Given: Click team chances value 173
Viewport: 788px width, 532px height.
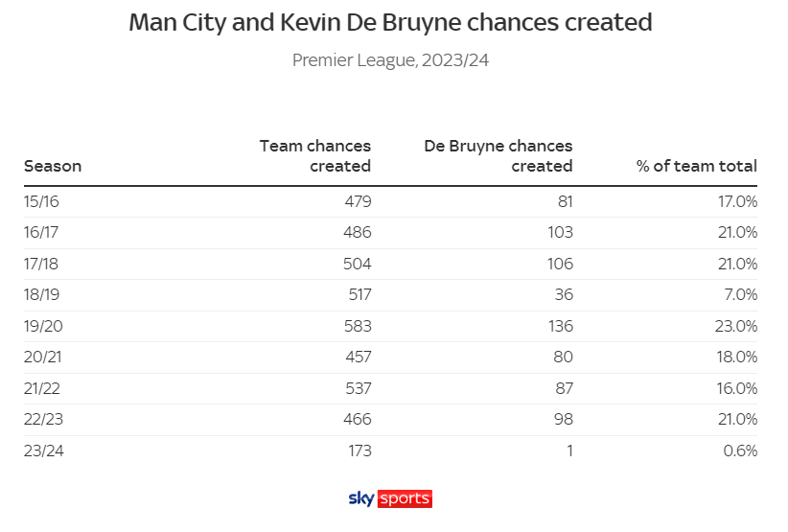Looking at the screenshot, I should [x=359, y=451].
